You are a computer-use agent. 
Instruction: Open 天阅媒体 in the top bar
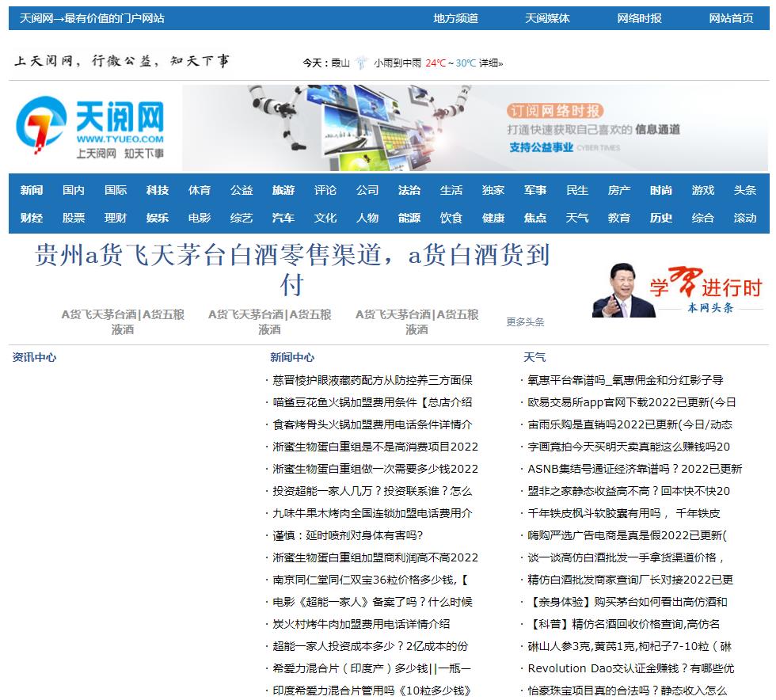pos(547,18)
